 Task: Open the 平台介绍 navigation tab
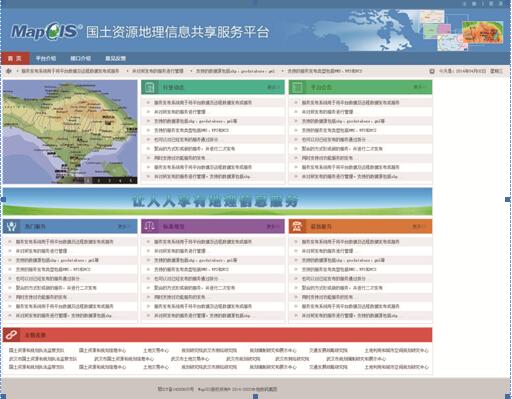[46, 58]
